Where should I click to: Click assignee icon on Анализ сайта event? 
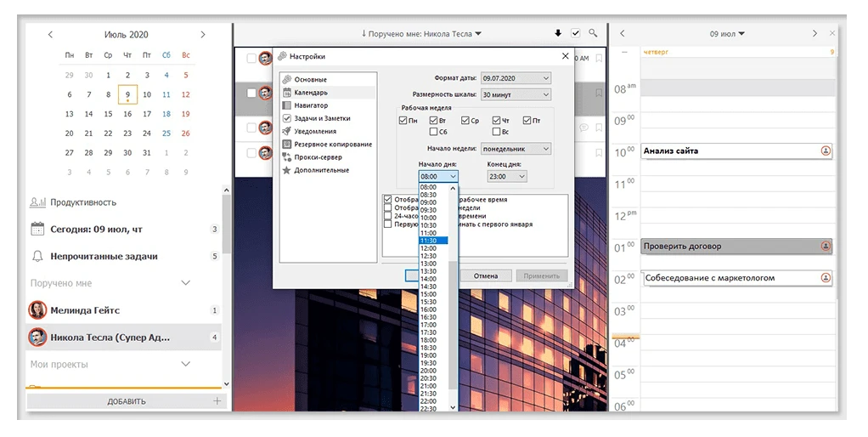[x=826, y=150]
